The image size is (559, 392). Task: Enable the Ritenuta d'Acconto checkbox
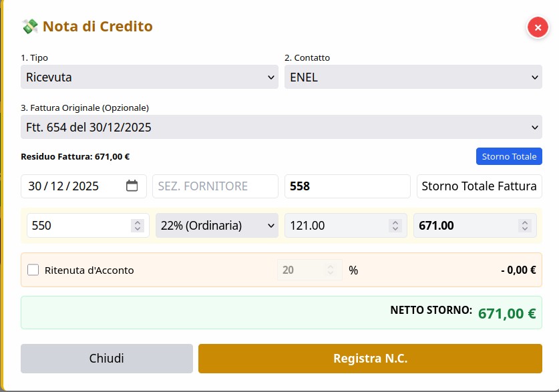[33, 270]
